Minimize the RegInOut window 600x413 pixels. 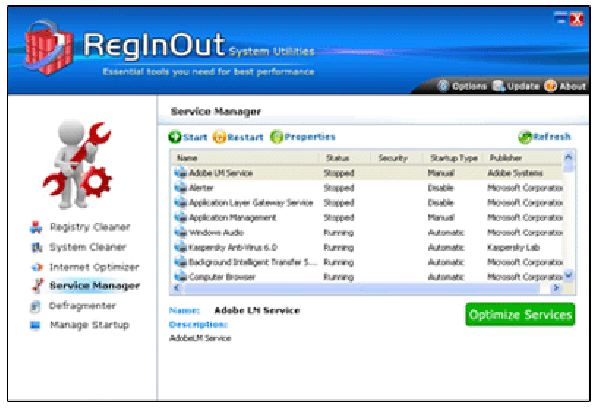tap(560, 18)
